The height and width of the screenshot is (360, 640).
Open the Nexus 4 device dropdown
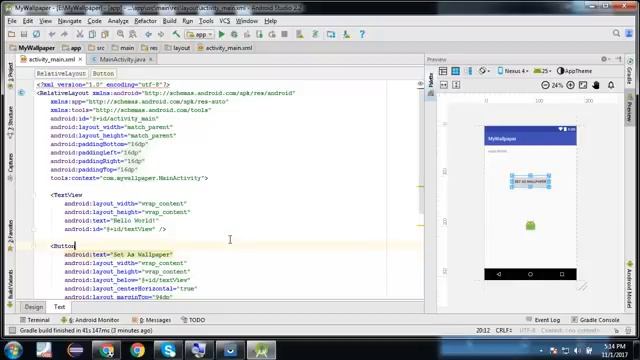(x=513, y=71)
